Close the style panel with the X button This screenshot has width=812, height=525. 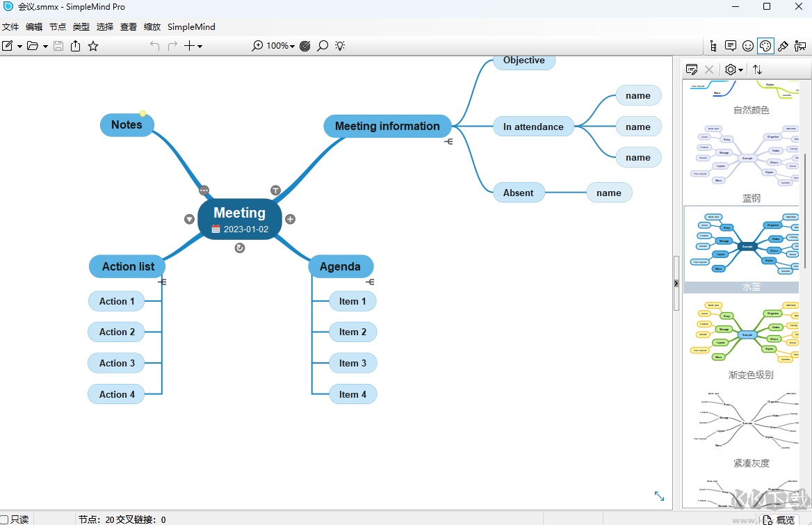(x=708, y=70)
